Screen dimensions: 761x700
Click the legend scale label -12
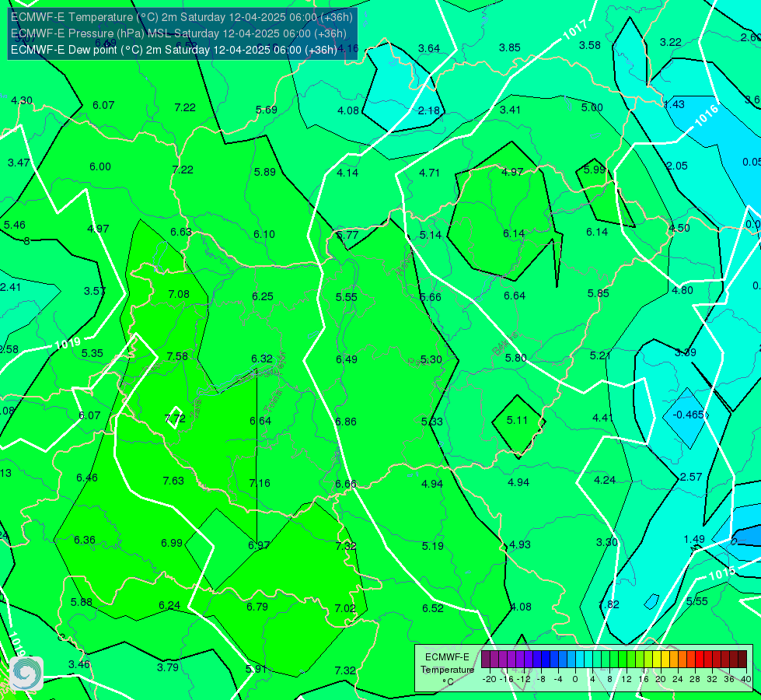523,679
